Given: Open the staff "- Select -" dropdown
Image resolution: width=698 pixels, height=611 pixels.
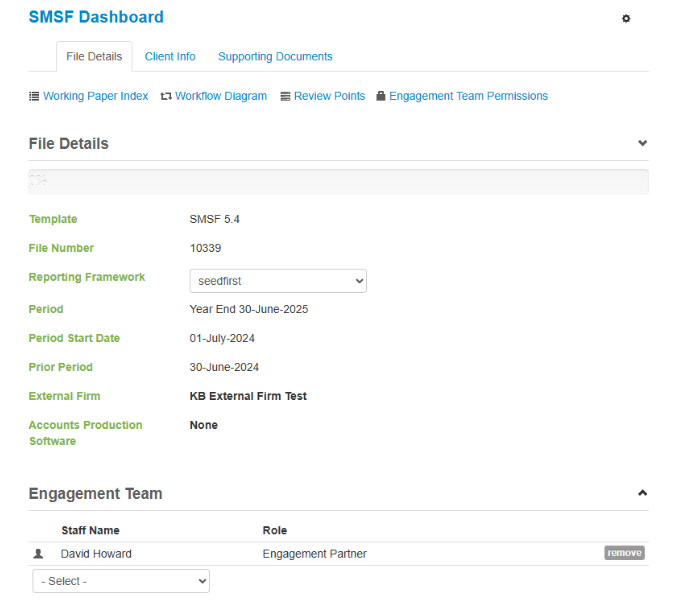Looking at the screenshot, I should [121, 581].
